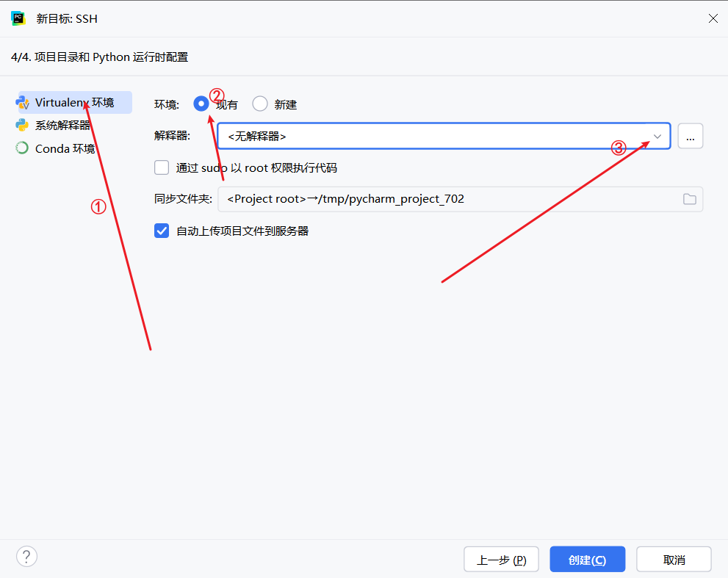Click the 新目标: SSH window title

point(67,19)
